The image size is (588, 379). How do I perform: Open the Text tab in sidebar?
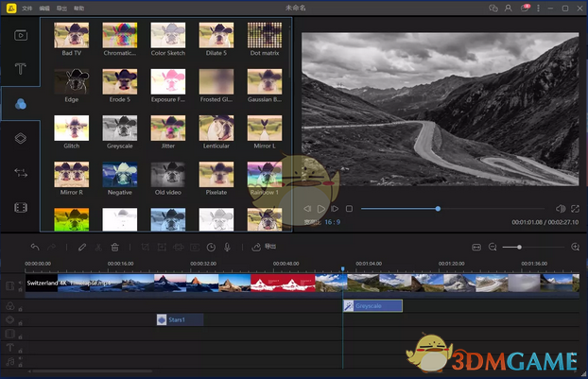[21, 69]
